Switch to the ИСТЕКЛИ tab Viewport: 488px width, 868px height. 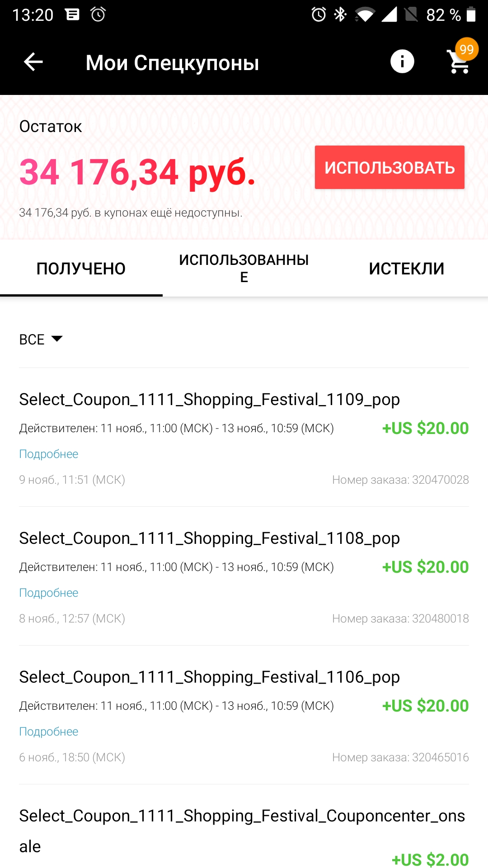[x=407, y=269]
